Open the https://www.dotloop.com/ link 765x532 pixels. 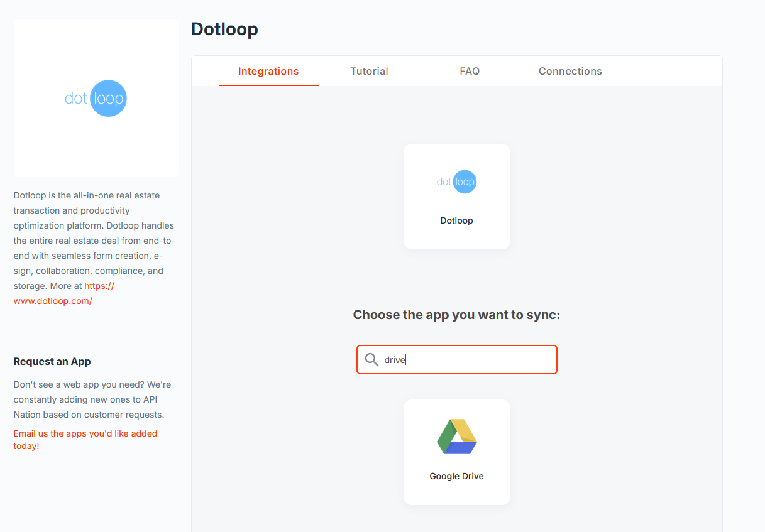[x=64, y=293]
